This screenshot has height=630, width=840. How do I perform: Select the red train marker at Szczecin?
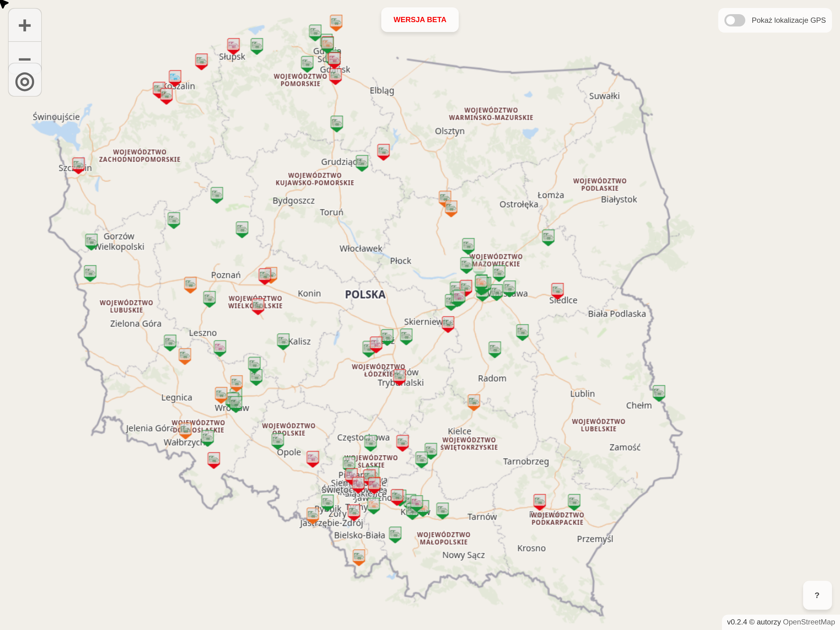[79, 165]
